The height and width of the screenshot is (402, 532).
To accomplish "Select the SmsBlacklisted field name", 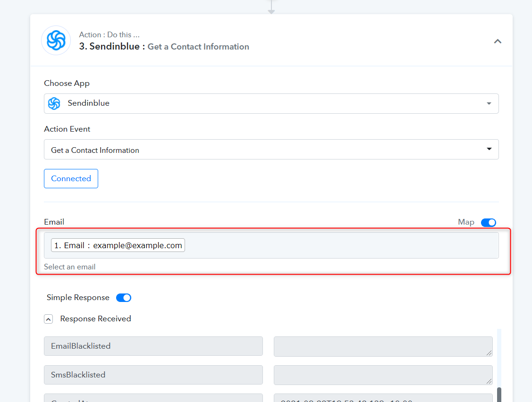I will [153, 375].
